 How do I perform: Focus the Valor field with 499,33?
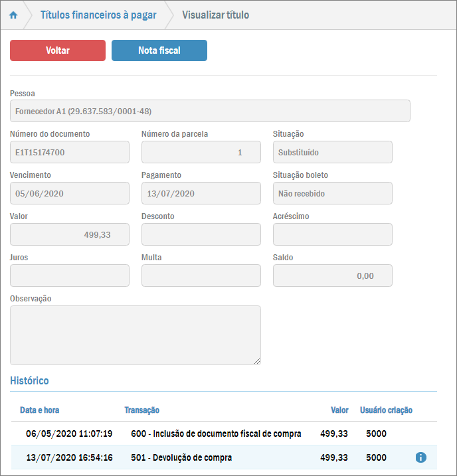[70, 234]
